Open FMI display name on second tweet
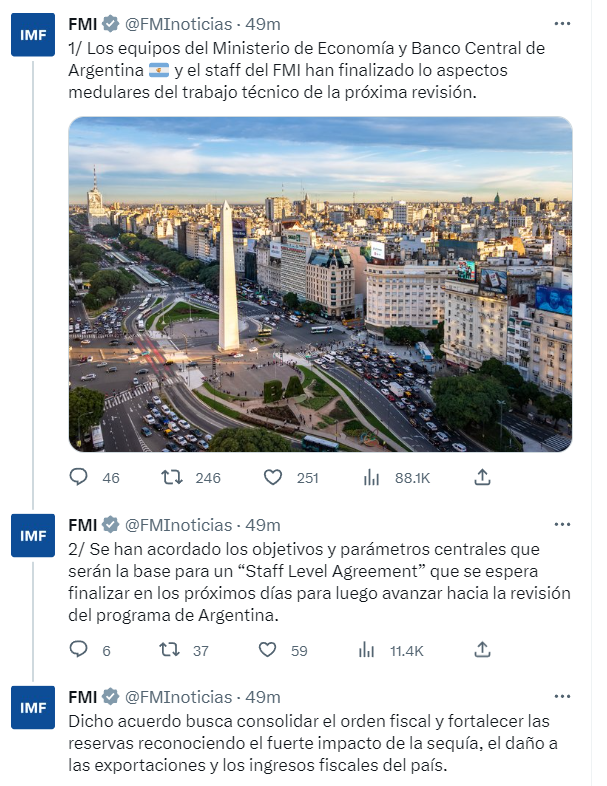 click(82, 525)
